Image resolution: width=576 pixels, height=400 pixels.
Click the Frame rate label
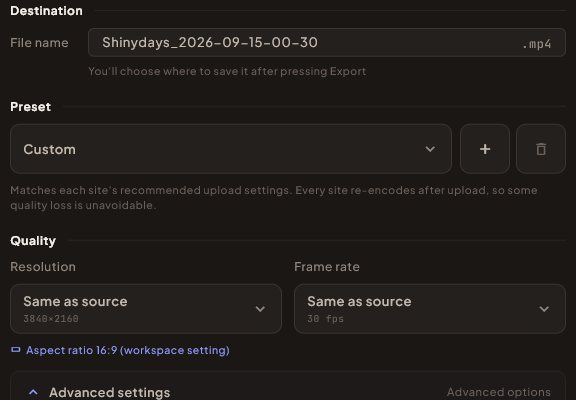(327, 267)
